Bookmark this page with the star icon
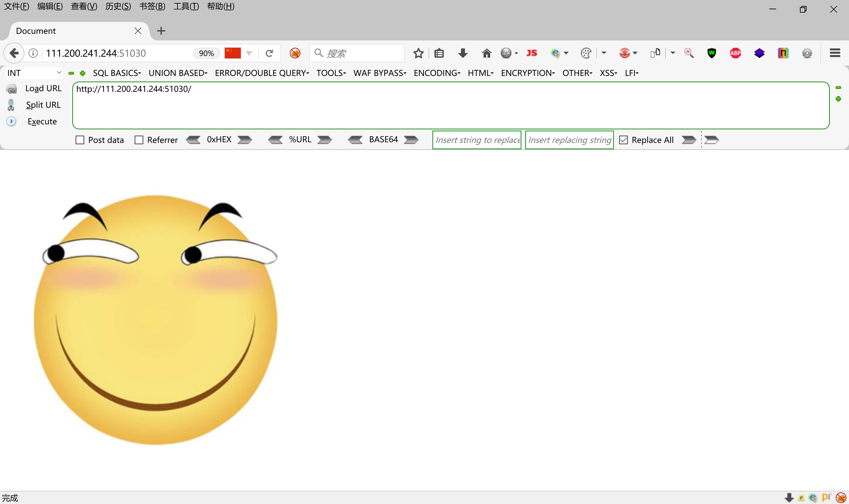 pyautogui.click(x=419, y=53)
